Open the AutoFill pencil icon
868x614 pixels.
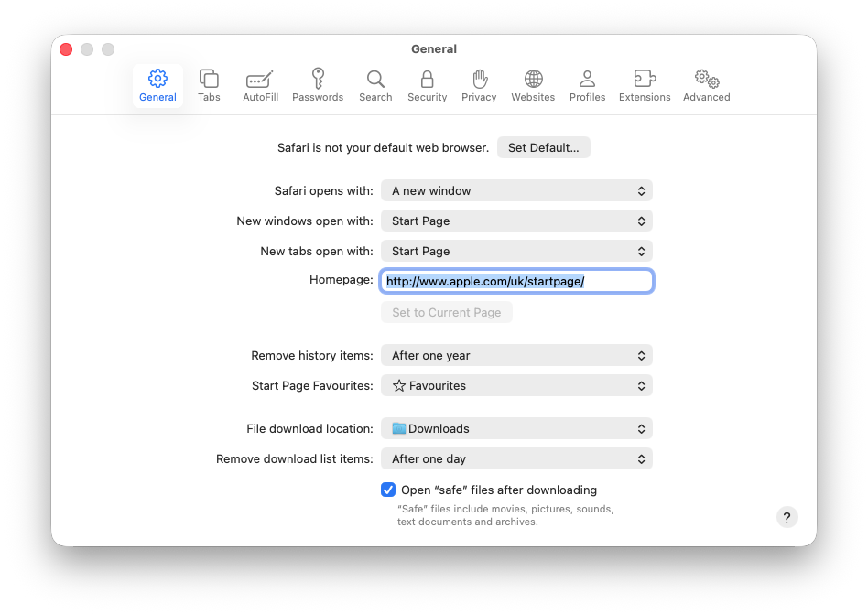(260, 80)
